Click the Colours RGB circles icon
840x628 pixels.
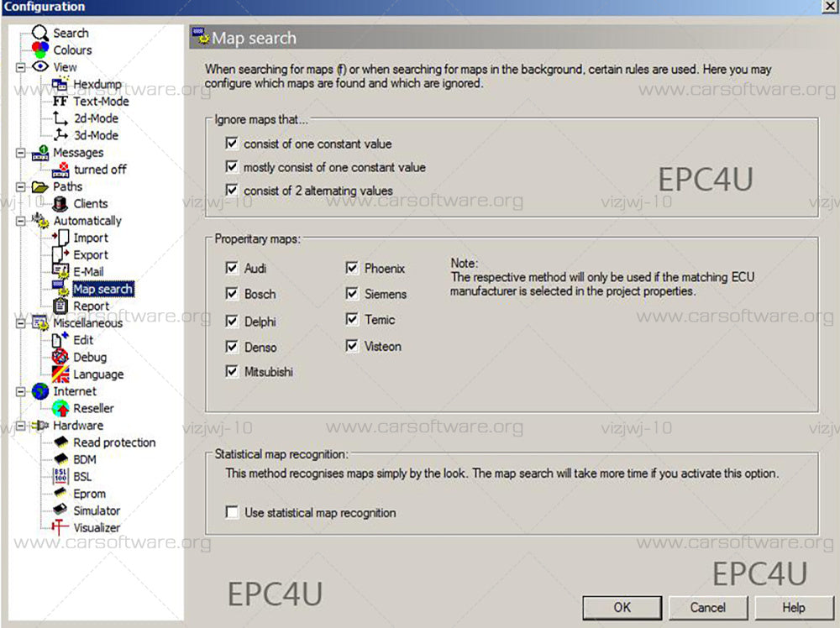[40, 50]
